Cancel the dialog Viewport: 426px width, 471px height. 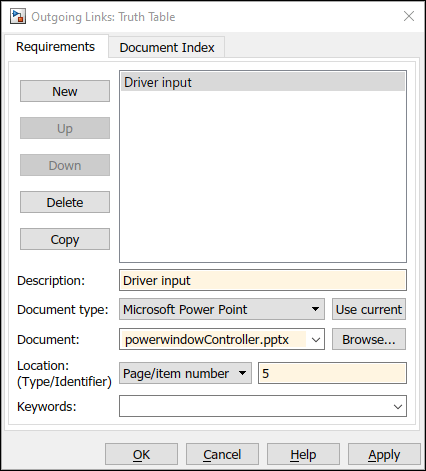pos(222,454)
